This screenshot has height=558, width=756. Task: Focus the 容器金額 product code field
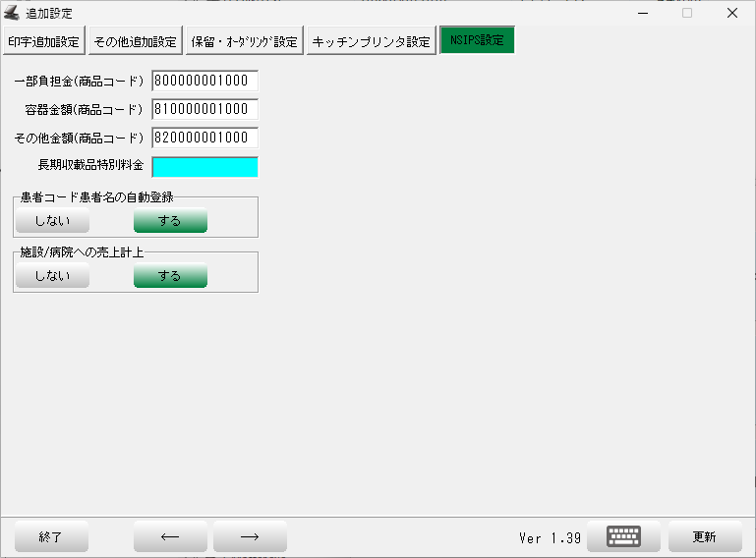[x=204, y=109]
